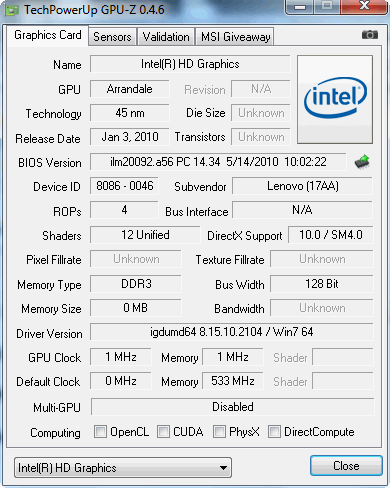Check the PhysX checkbox
Viewport: 390px width, 488px height.
point(219,431)
